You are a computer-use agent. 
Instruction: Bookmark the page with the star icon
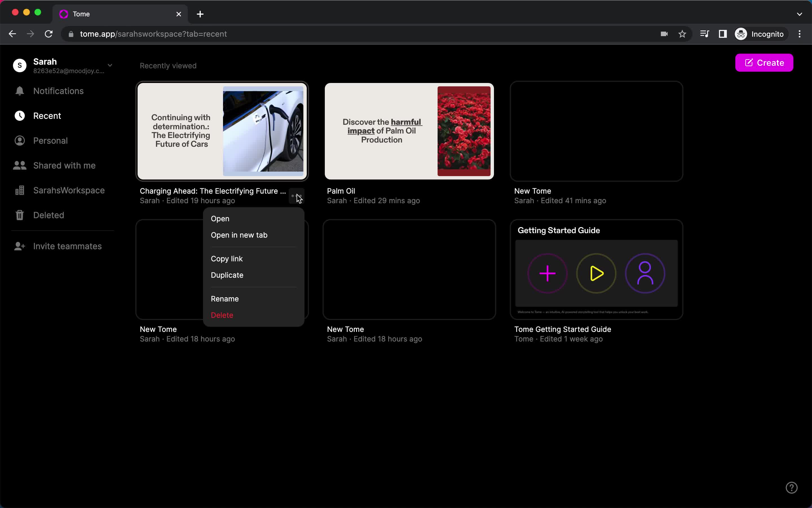682,34
